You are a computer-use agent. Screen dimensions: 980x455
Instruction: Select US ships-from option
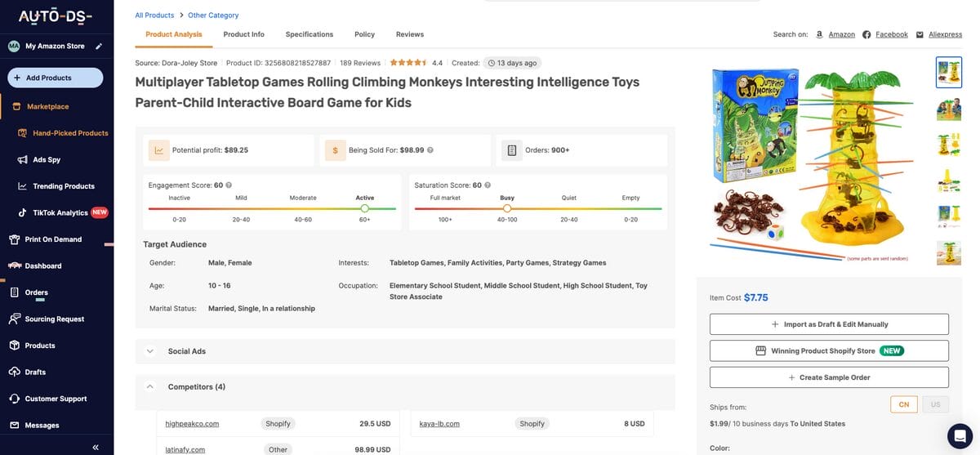click(935, 404)
